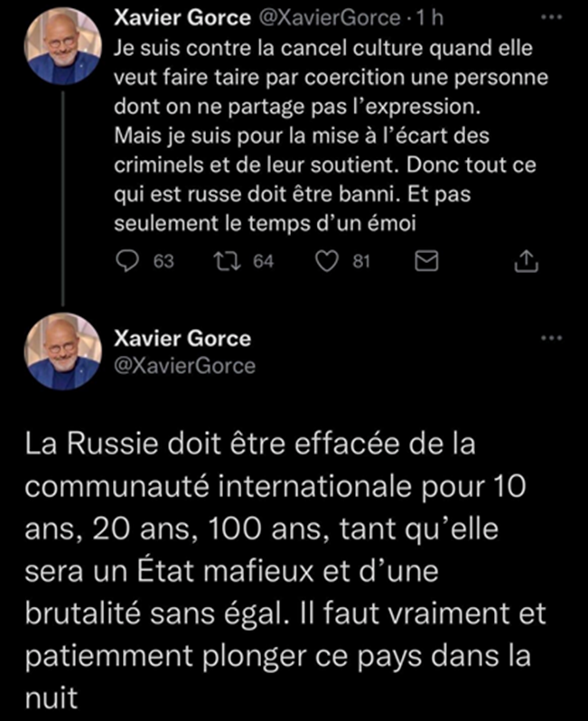Open Xavier Gorce name in the second tweet
The image size is (588, 721).
coord(182,339)
